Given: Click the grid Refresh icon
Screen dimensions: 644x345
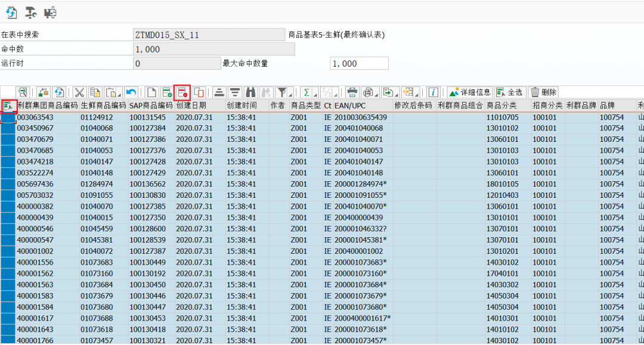Looking at the screenshot, I should (x=58, y=92).
